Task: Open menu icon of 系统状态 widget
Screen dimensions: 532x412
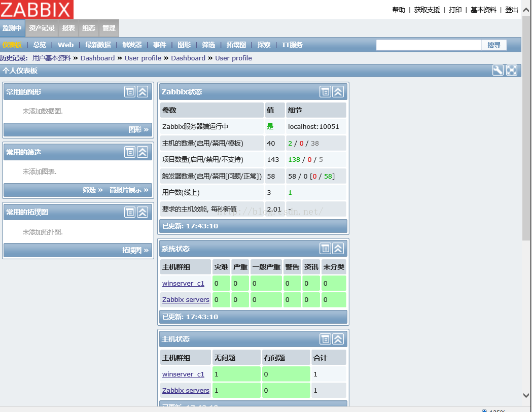Action: coord(325,249)
